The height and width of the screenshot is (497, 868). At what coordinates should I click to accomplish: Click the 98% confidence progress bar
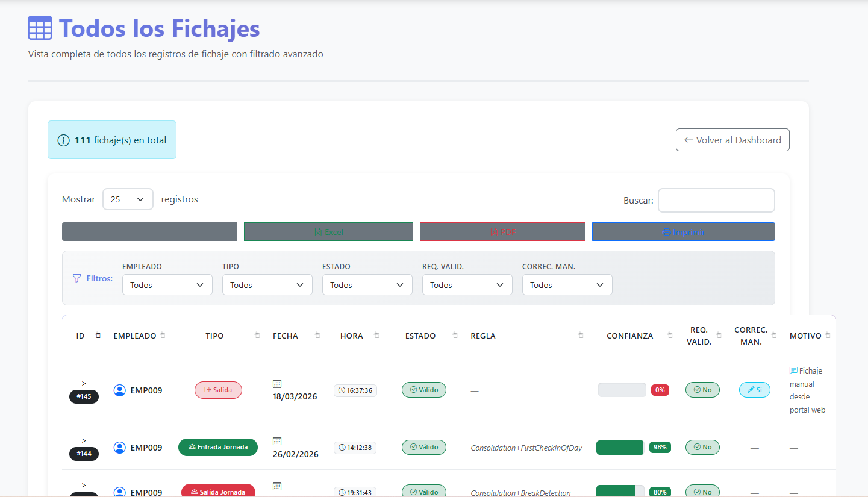pyautogui.click(x=620, y=448)
